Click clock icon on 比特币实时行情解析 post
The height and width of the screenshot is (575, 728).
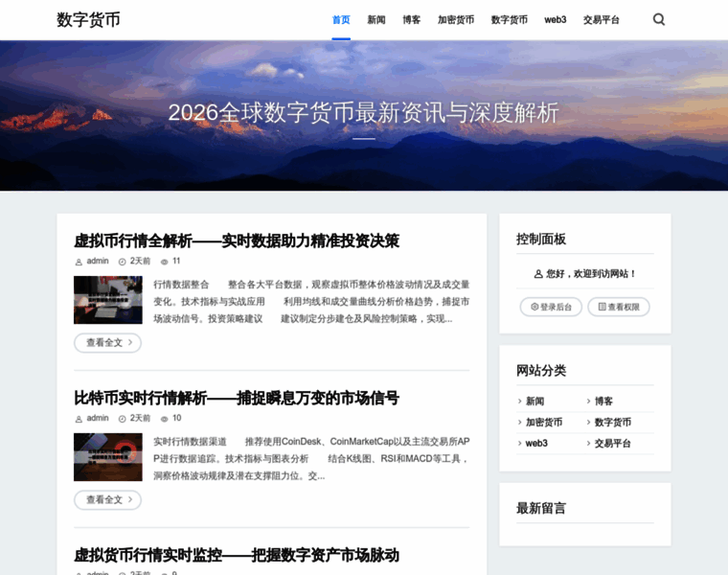click(122, 419)
